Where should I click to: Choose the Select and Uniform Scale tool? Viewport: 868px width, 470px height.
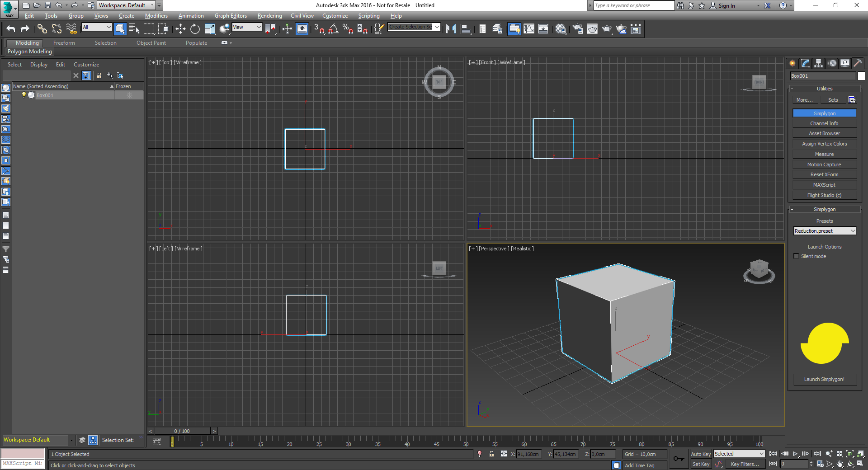click(x=209, y=28)
